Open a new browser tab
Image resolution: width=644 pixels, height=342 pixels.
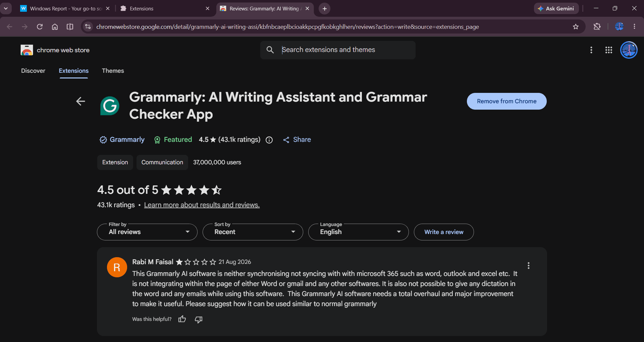pyautogui.click(x=324, y=9)
